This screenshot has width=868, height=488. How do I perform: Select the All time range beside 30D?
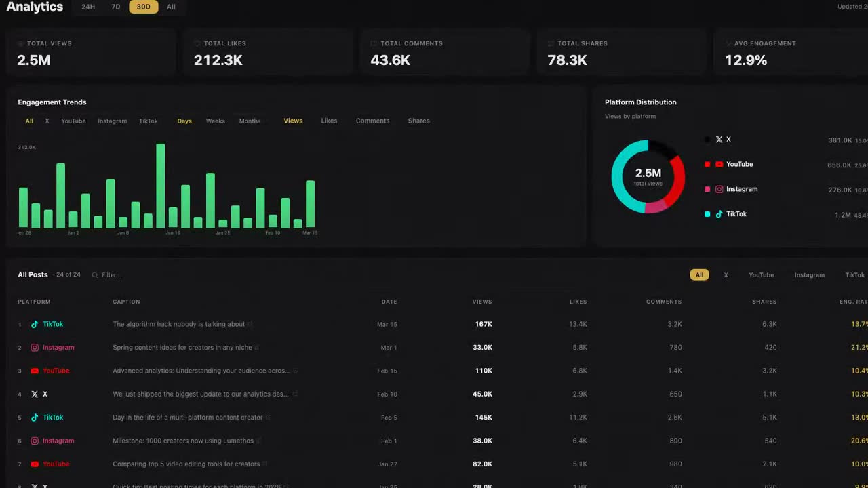tap(171, 7)
